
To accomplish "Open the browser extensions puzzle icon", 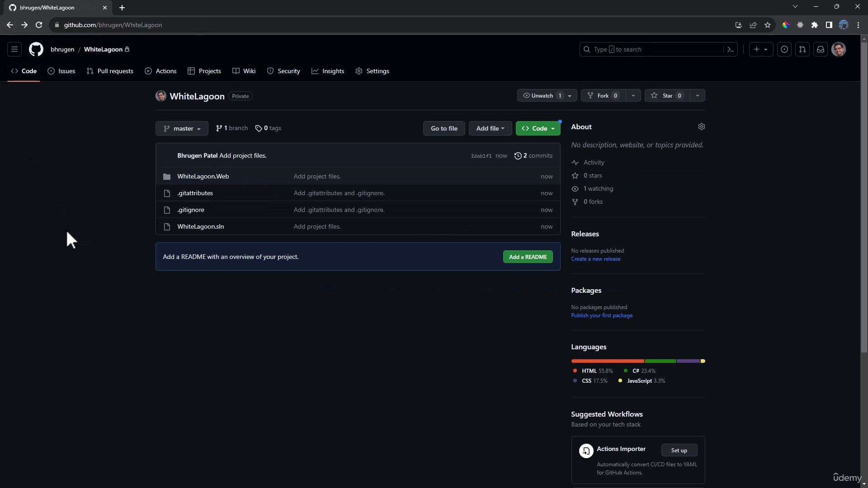I will (x=815, y=25).
